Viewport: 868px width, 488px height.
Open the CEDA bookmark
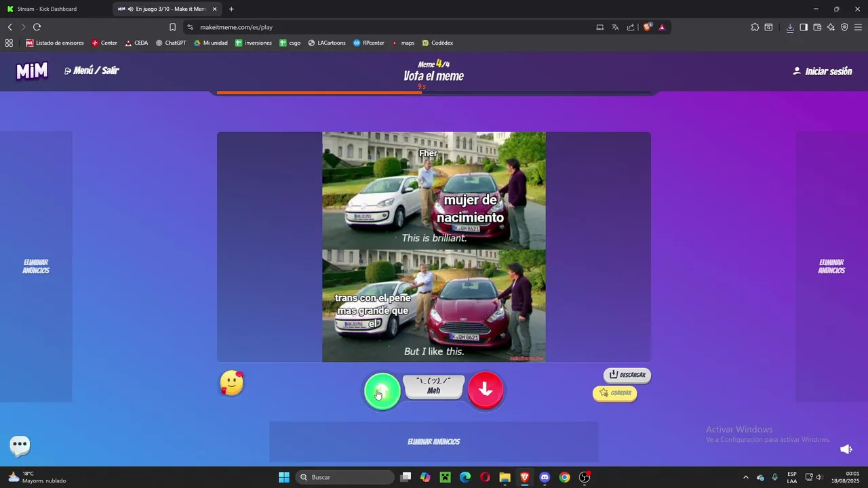pos(136,43)
